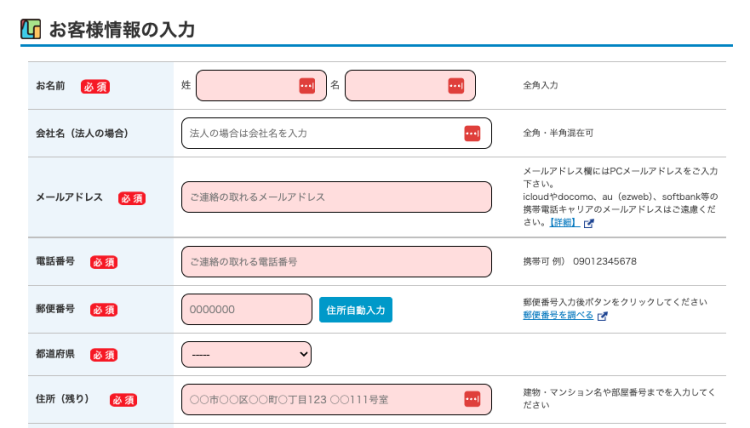Click the 必須 badge next to お名前
Screen dimensions: 750x428
(95, 87)
